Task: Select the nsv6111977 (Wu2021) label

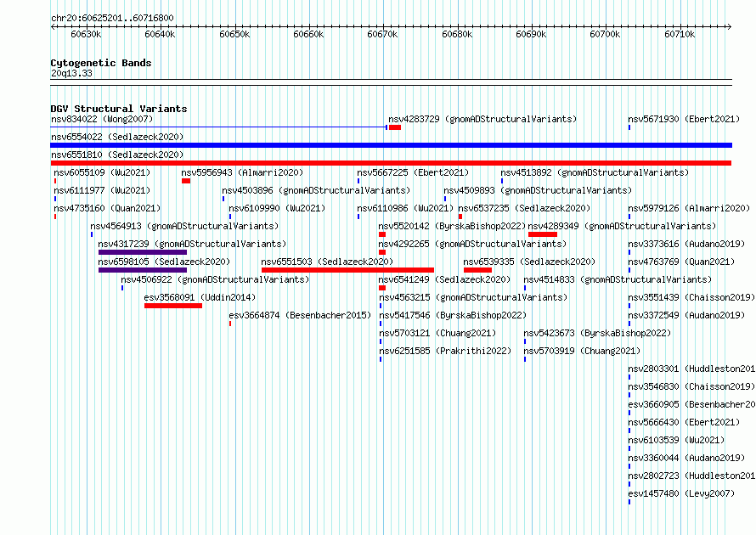Action: 102,190
